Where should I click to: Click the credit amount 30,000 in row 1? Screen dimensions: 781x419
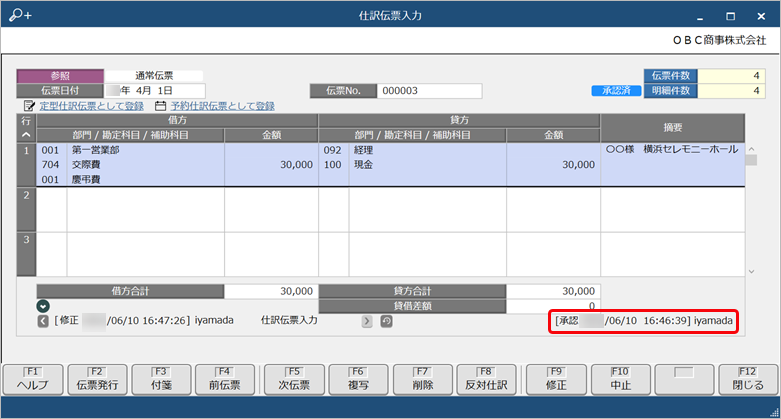click(578, 164)
